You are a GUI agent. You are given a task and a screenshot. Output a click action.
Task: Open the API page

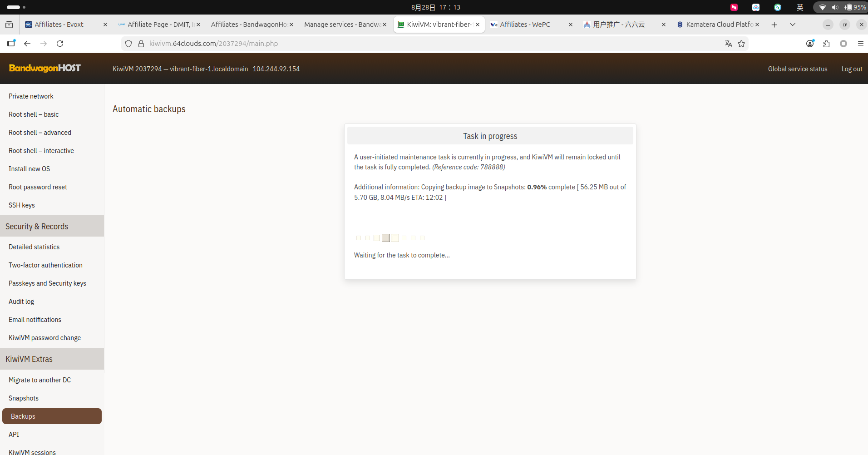(14, 435)
